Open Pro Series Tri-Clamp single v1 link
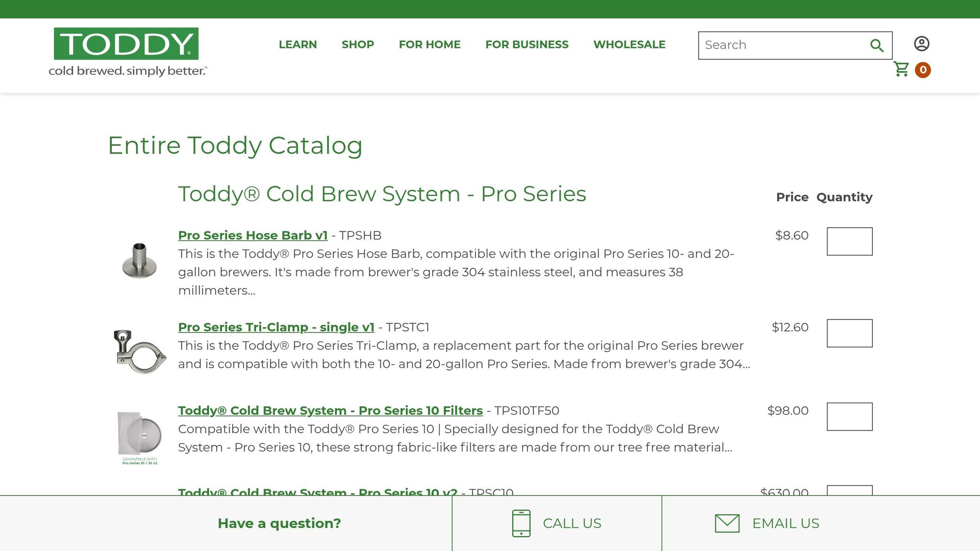 click(x=276, y=327)
